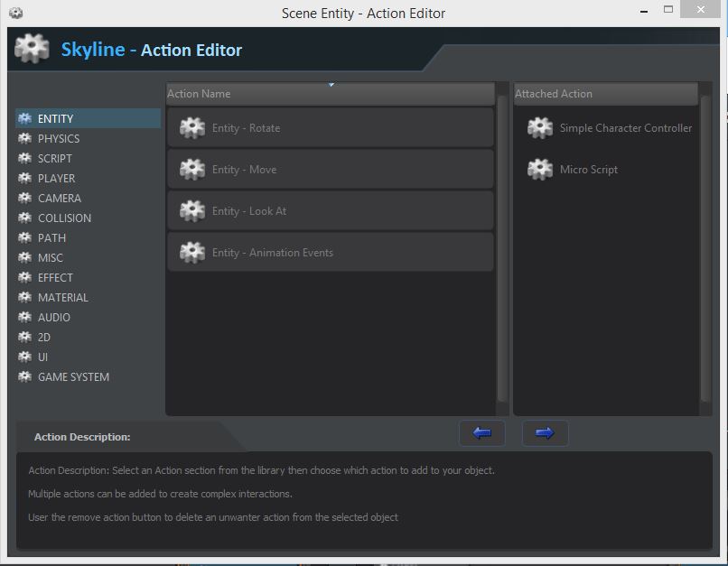
Task: Click the gear icon beside PHYSICS
Action: pyautogui.click(x=24, y=139)
